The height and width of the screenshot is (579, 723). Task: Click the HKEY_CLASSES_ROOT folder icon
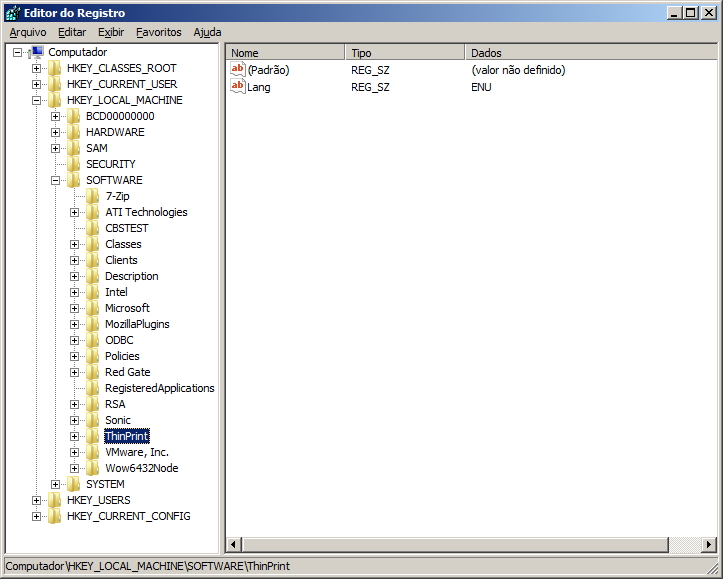point(54,68)
